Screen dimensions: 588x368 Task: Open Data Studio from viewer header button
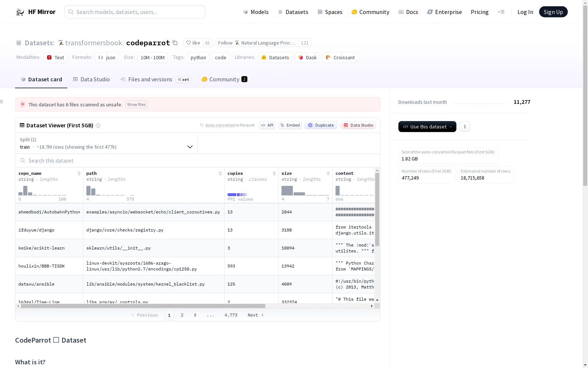click(358, 125)
